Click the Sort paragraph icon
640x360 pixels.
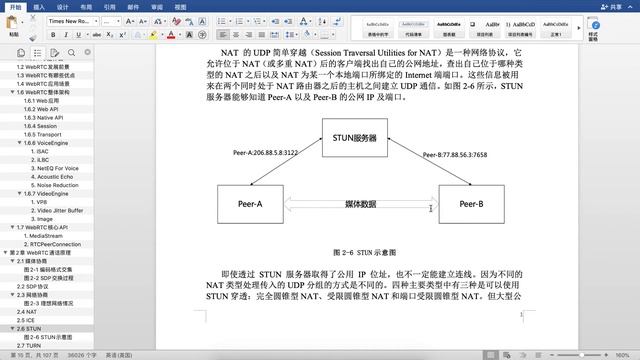click(322, 21)
